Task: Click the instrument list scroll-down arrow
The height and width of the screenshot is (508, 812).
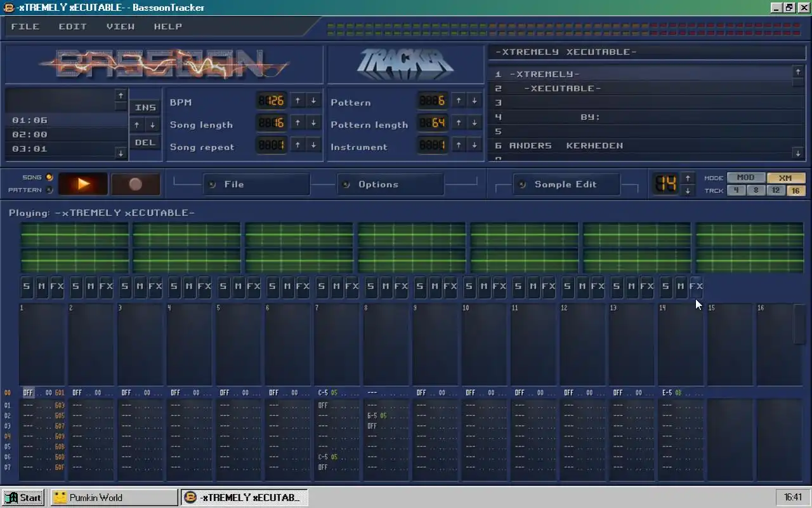Action: point(798,153)
